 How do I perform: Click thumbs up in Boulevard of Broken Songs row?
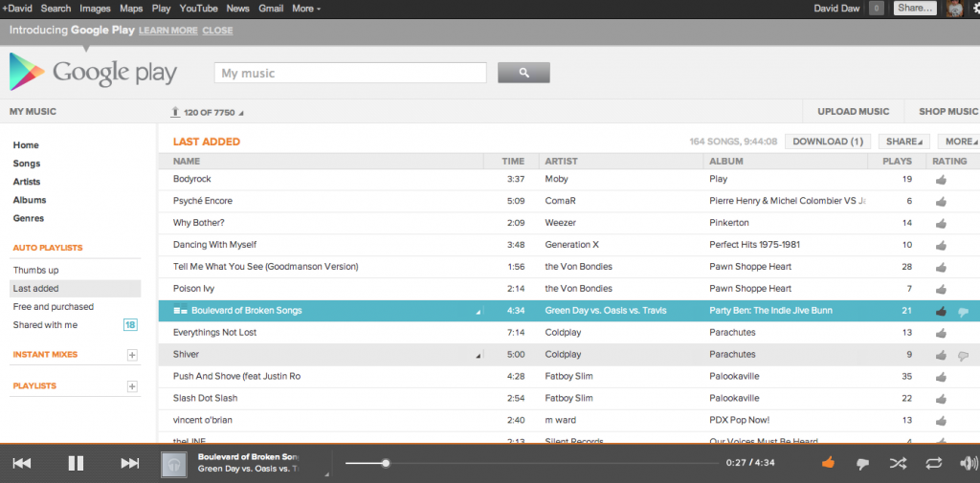point(941,311)
